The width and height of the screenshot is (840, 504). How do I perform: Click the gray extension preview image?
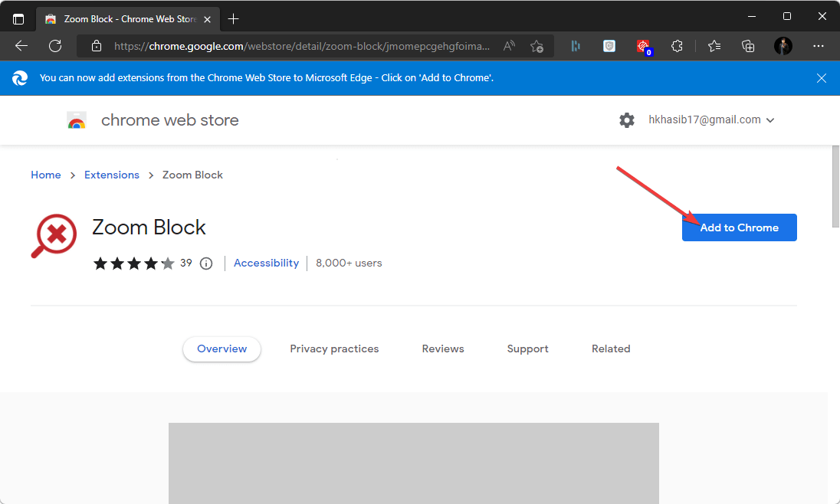(x=414, y=463)
